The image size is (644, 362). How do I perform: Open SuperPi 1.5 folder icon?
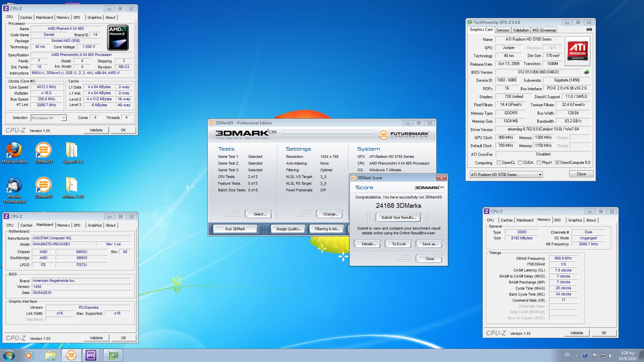pos(72,153)
